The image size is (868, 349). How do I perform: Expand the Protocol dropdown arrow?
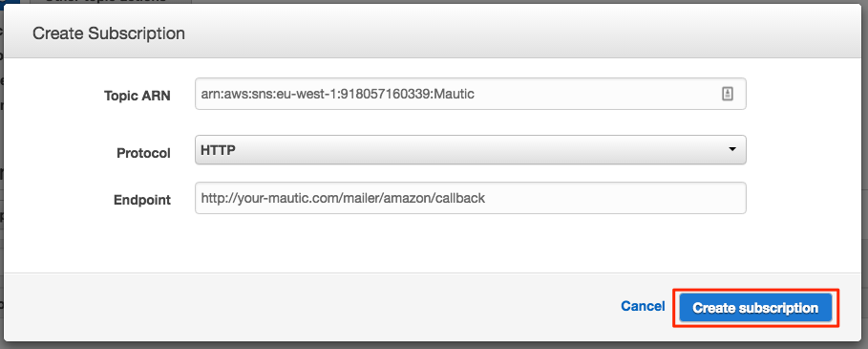click(x=732, y=149)
